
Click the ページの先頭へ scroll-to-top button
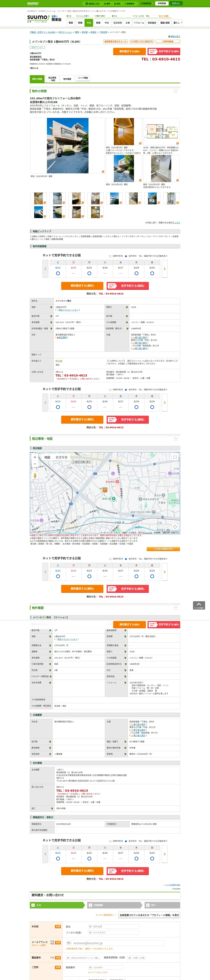(x=199, y=605)
